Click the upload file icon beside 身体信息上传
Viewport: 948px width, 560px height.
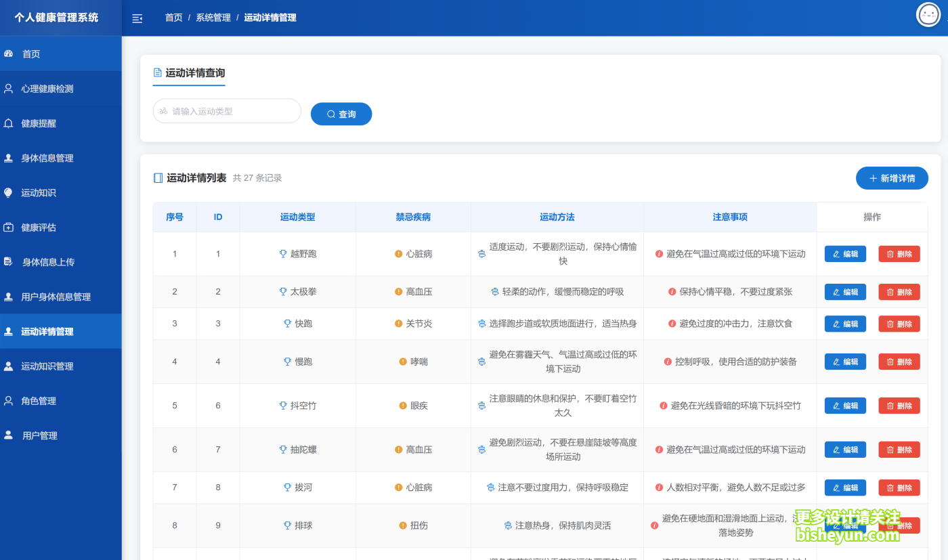[9, 261]
